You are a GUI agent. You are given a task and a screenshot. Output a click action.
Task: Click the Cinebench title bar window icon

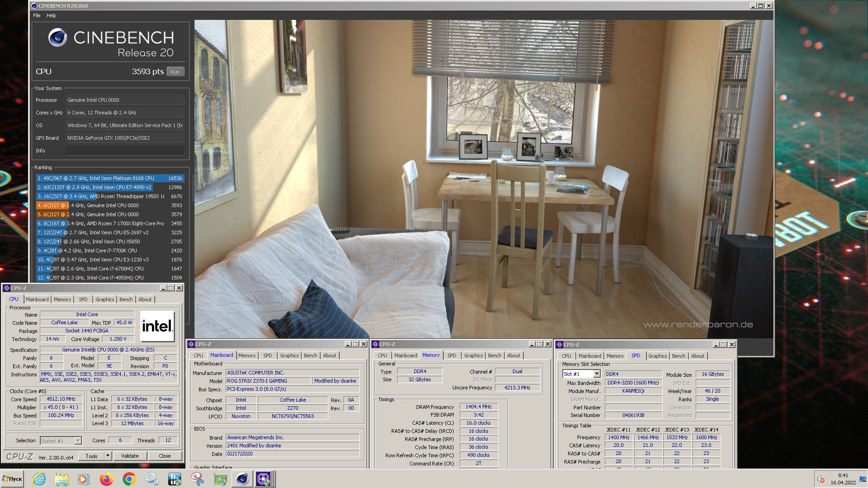(x=34, y=6)
